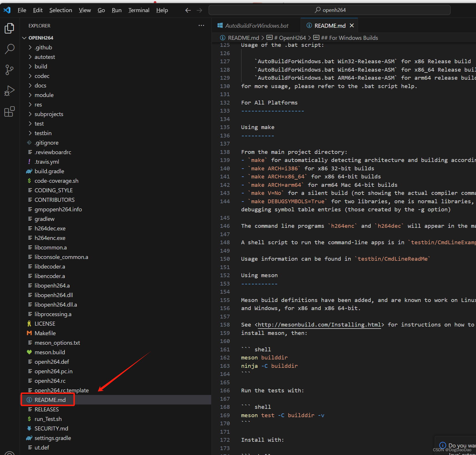476x455 pixels.
Task: Close the README.md editor tab
Action: (352, 26)
